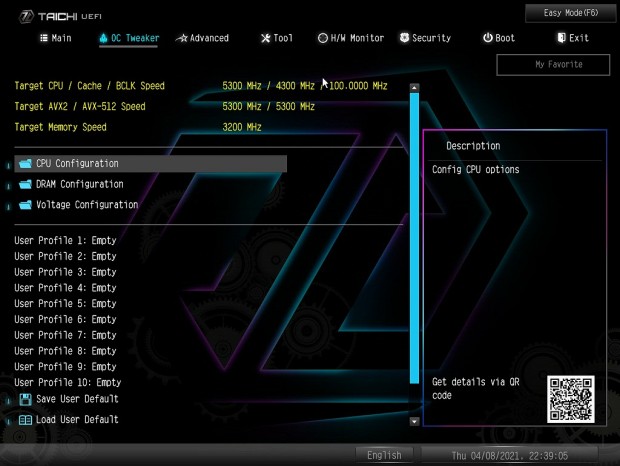Click Target CPU / Cache / BCLK Speed
620x466 pixels.
pyautogui.click(x=89, y=86)
